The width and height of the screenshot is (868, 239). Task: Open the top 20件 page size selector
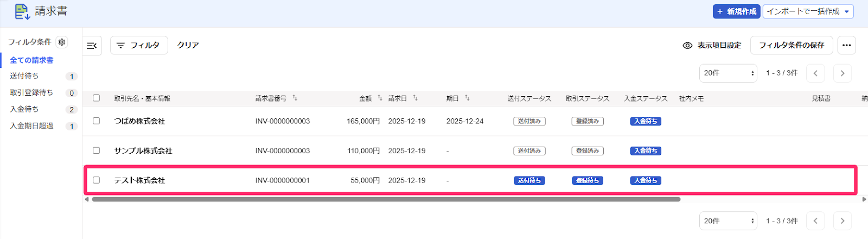click(728, 73)
